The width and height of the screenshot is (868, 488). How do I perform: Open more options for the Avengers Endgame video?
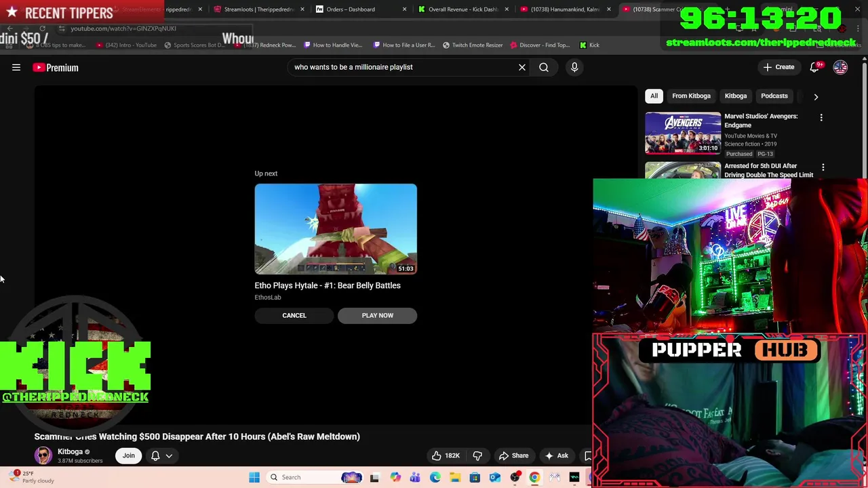click(821, 118)
